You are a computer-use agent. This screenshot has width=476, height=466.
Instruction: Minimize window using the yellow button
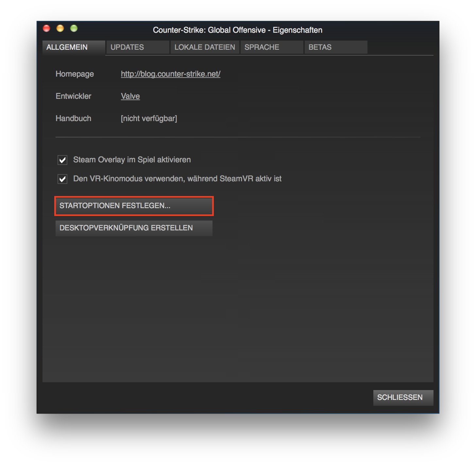[x=60, y=28]
